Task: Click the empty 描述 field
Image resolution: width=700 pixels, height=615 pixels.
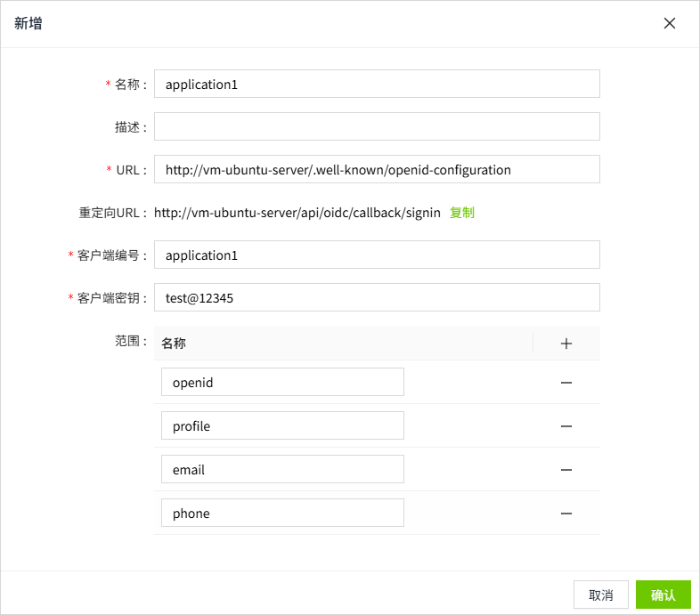Action: (x=377, y=126)
